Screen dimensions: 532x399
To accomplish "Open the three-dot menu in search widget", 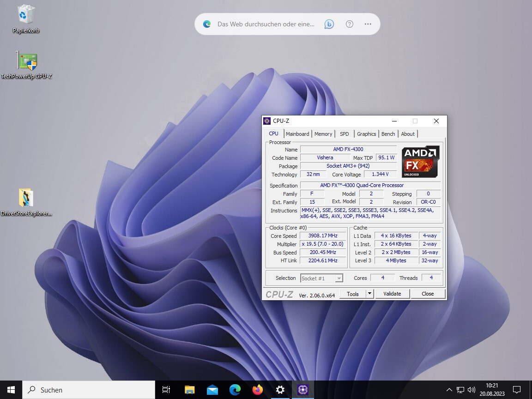I will (368, 24).
